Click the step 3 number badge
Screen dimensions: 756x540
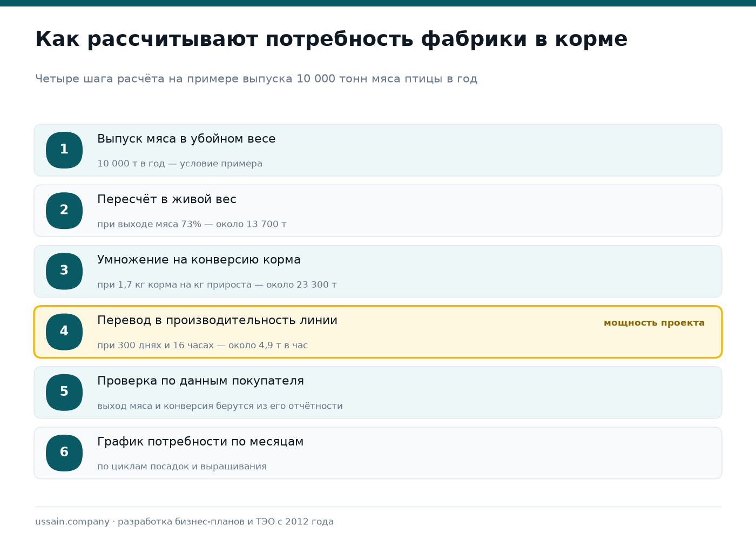64,271
